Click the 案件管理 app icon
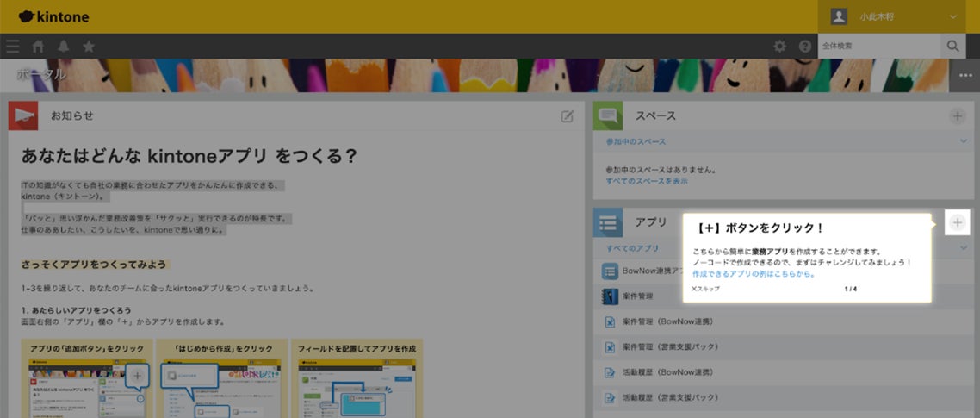This screenshot has height=418, width=980. coord(610,296)
